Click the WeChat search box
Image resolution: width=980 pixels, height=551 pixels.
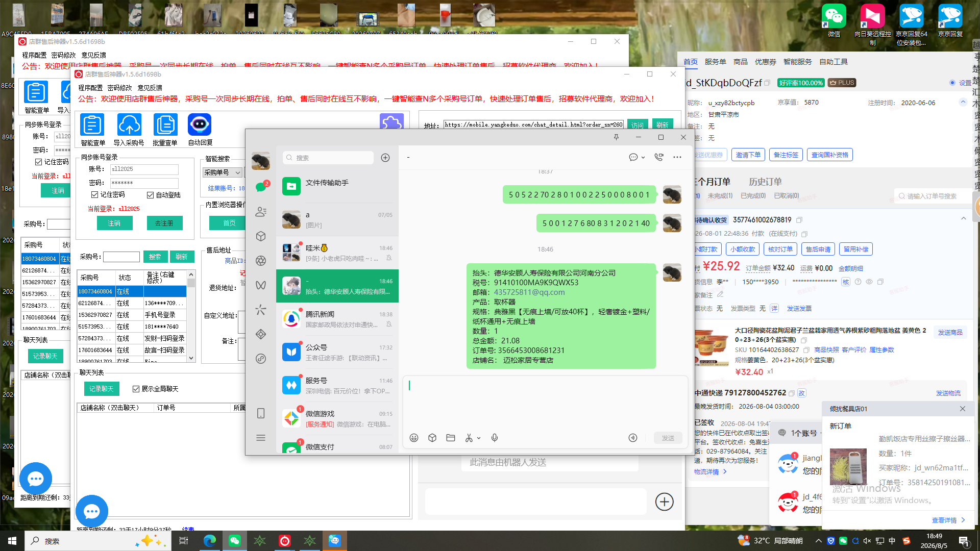tap(328, 158)
